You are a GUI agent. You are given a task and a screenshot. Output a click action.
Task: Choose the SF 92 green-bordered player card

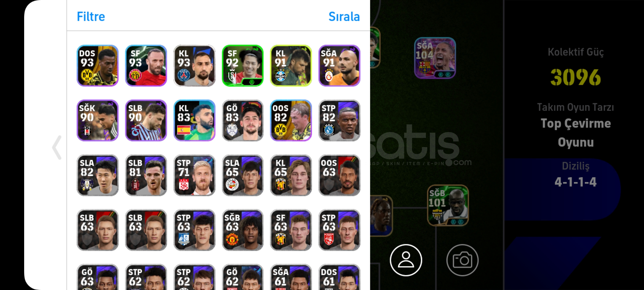[x=243, y=66]
